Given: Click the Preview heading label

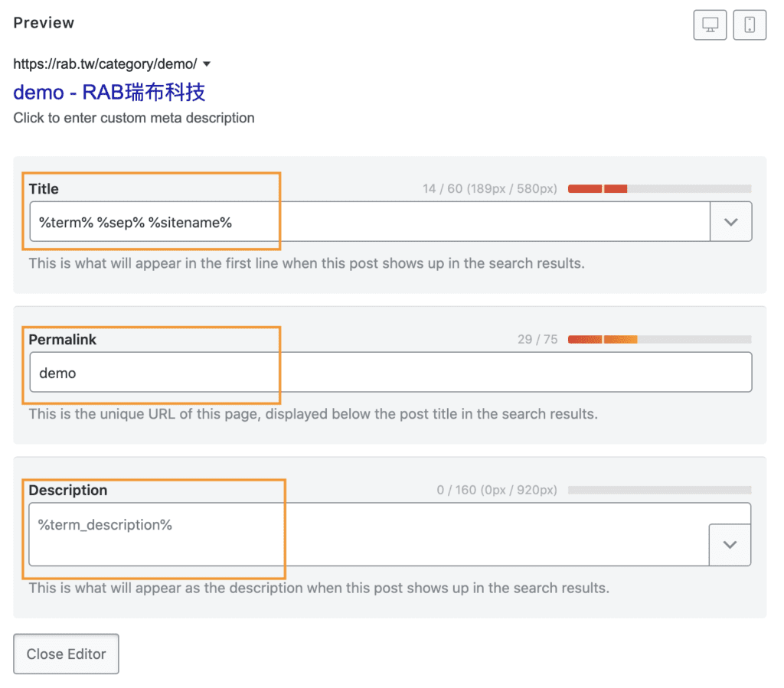Looking at the screenshot, I should coord(43,23).
